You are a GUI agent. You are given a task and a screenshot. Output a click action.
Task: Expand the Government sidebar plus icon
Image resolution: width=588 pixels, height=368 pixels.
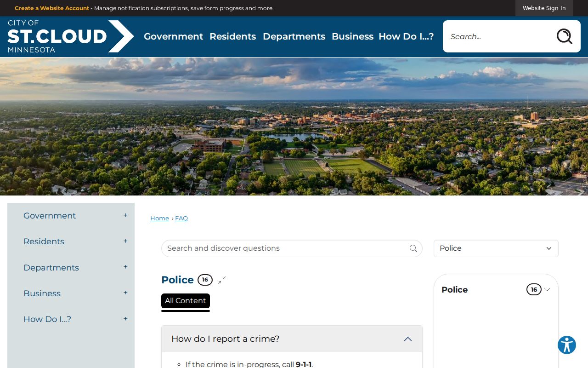click(125, 215)
